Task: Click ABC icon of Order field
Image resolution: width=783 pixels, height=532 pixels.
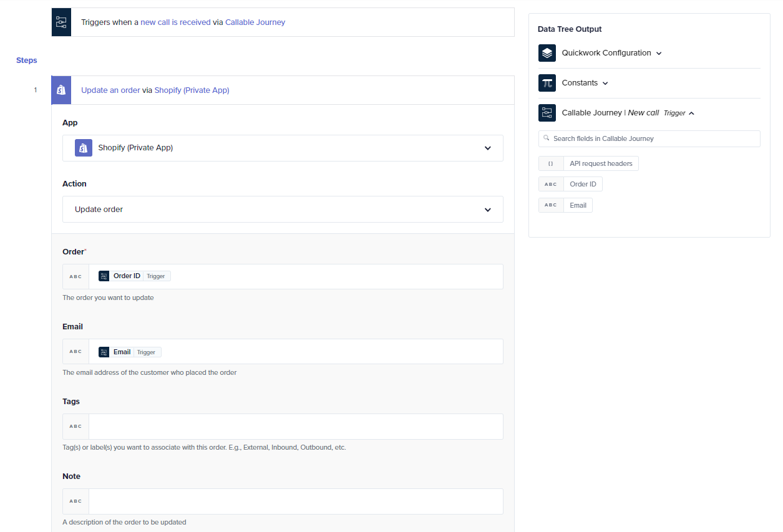Action: coord(75,276)
